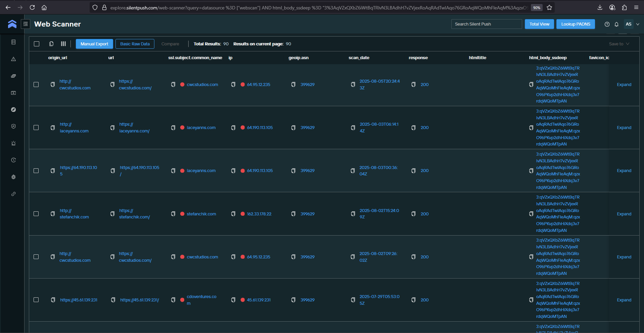The width and height of the screenshot is (644, 333).
Task: Open the notifications bell icon
Action: pos(616,24)
